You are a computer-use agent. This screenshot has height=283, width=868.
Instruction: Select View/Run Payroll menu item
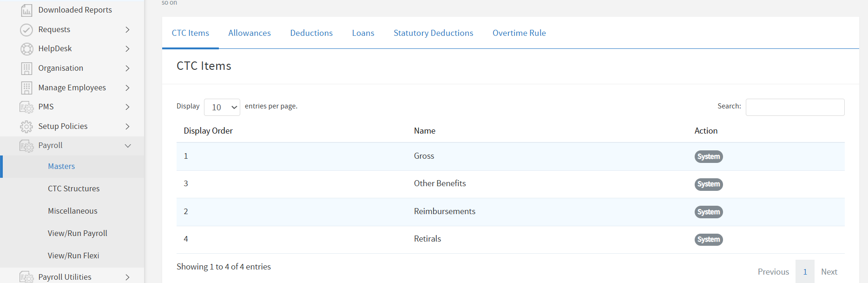point(78,233)
